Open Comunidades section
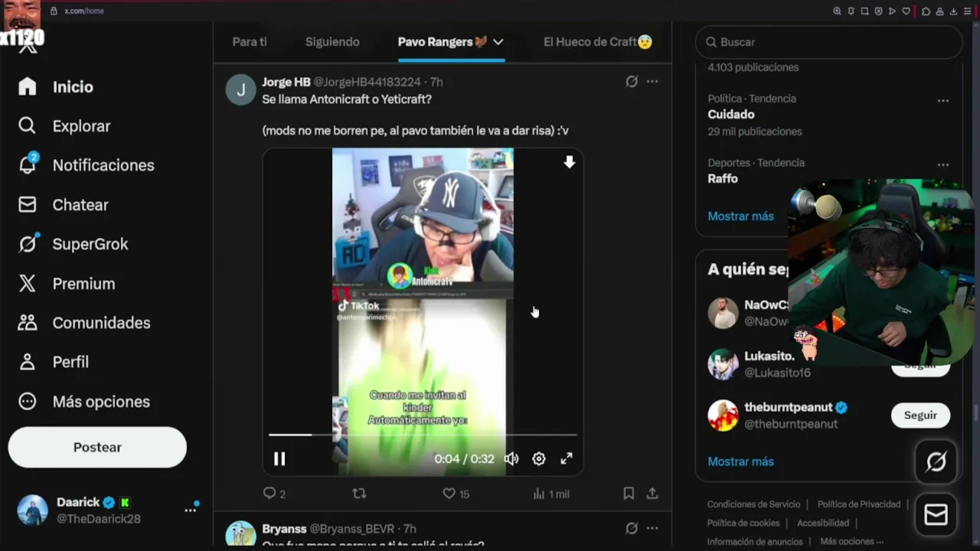 point(85,323)
